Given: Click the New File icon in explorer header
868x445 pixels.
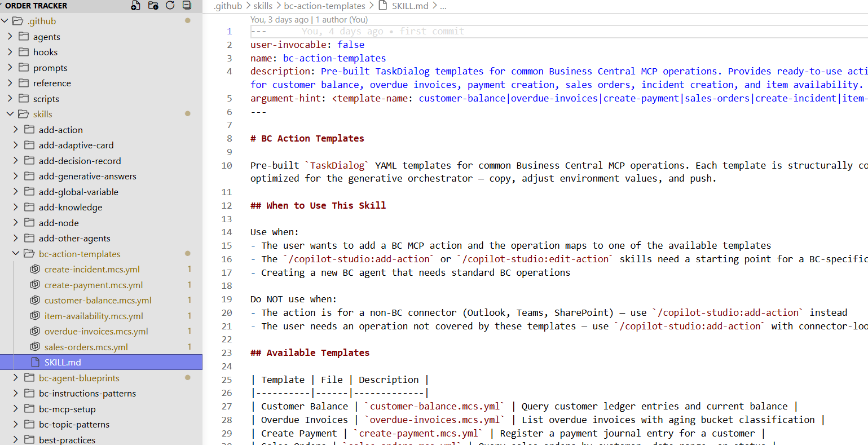Looking at the screenshot, I should (x=135, y=6).
